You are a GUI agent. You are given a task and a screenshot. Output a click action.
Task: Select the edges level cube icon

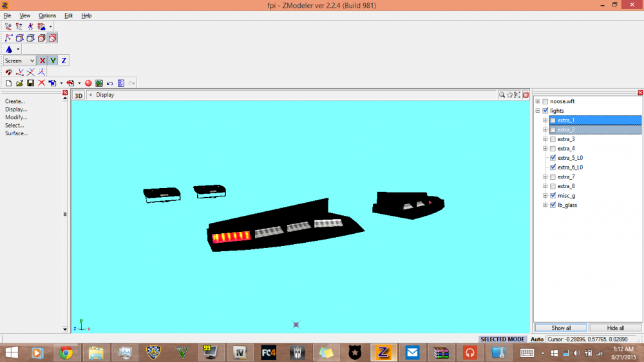(19, 38)
